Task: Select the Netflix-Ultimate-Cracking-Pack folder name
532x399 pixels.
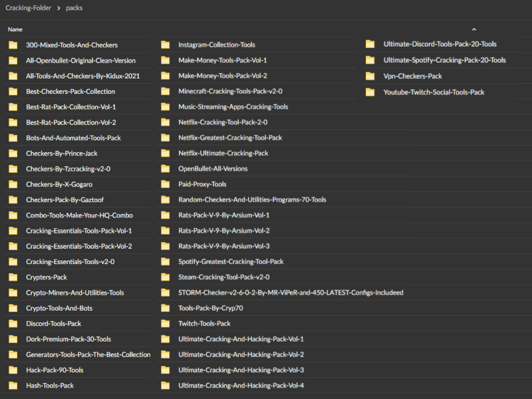Action: (x=223, y=153)
